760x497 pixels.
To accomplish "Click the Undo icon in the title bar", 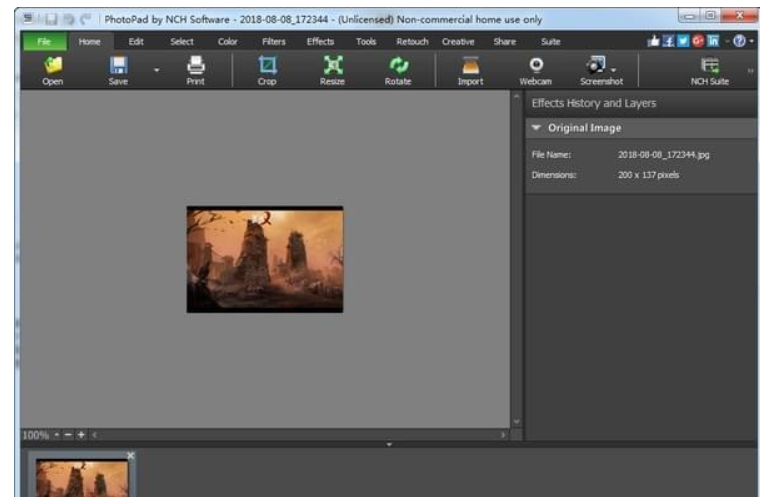I will tap(68, 19).
